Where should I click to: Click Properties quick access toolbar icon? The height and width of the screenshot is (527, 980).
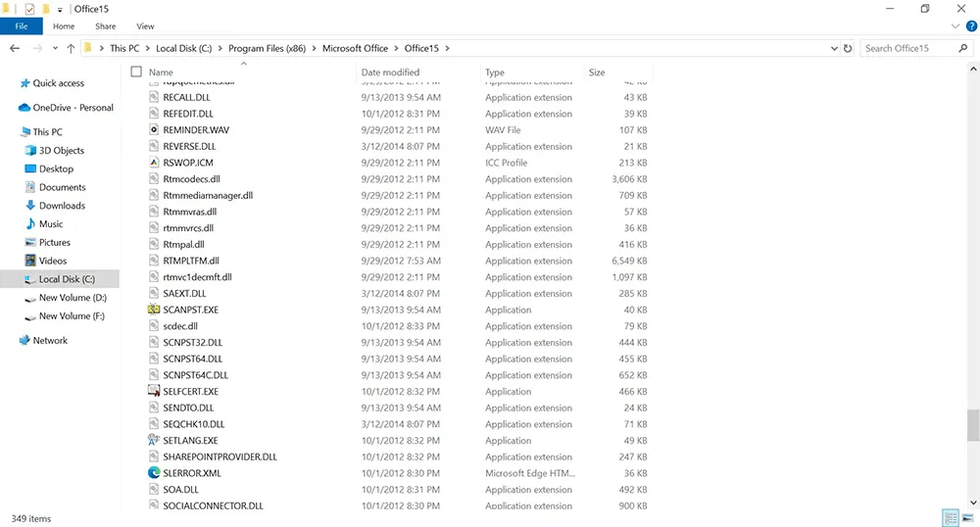coord(29,9)
